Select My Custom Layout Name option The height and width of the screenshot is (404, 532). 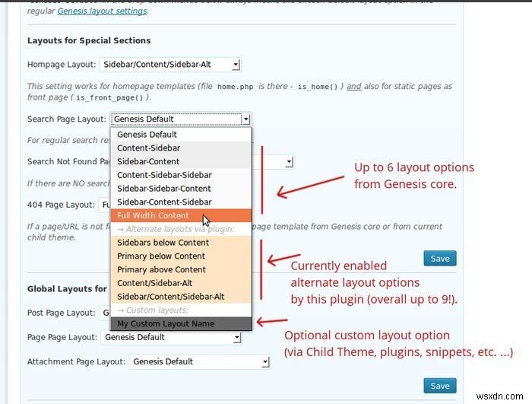tap(166, 324)
